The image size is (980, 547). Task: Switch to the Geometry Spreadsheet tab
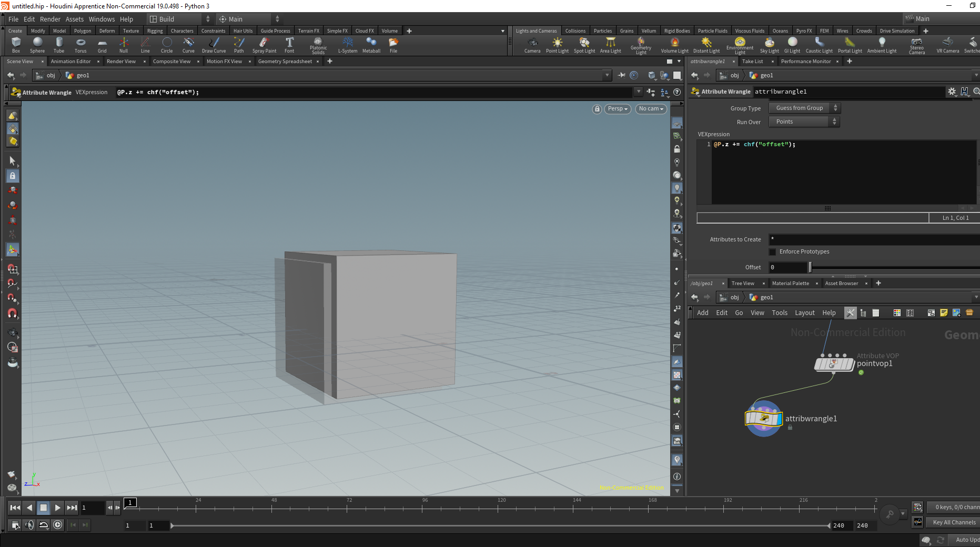click(x=285, y=62)
